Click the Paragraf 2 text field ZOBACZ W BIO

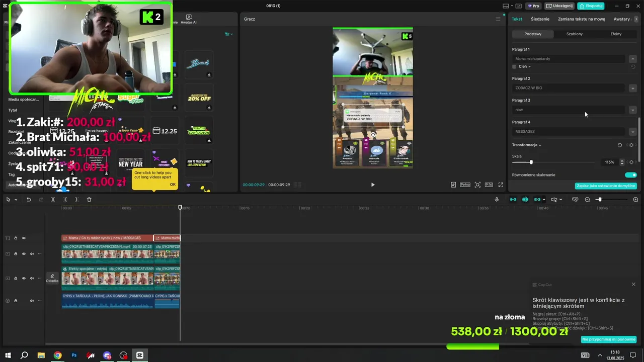pos(569,88)
